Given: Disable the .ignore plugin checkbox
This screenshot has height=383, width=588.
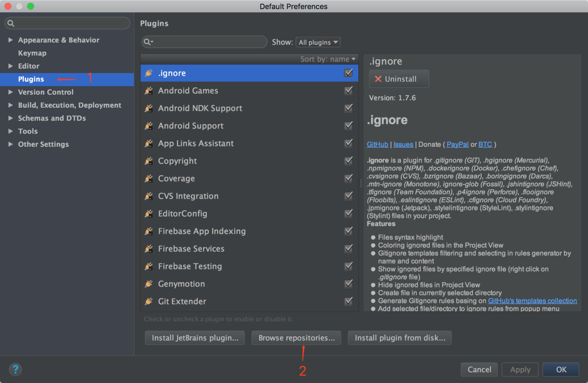Looking at the screenshot, I should coord(349,73).
